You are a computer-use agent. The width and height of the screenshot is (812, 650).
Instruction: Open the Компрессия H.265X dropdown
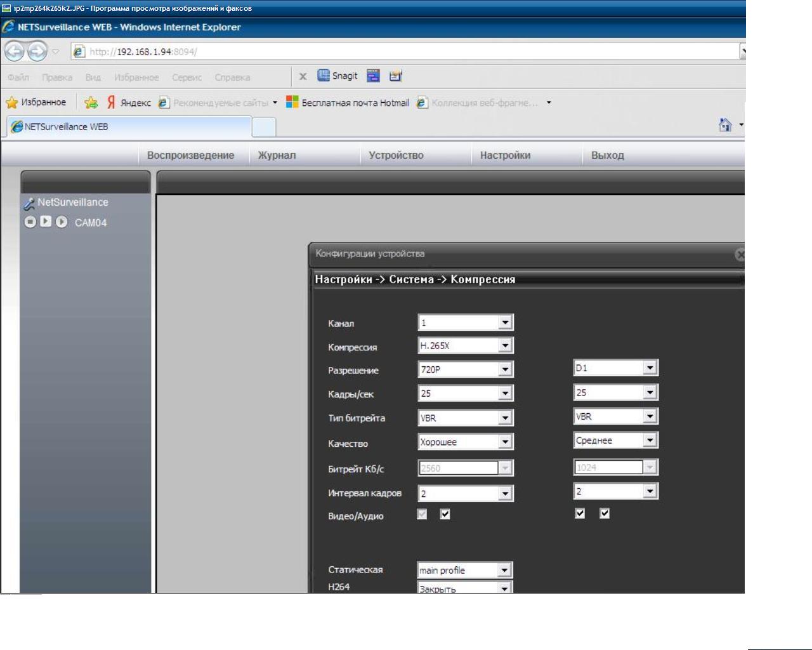504,346
